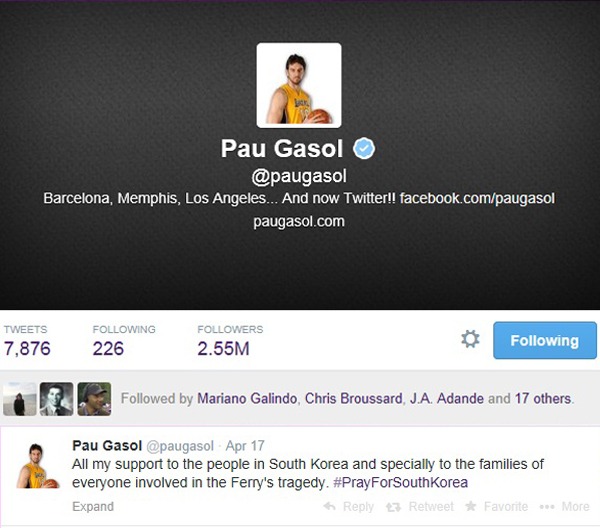Click the Apr 17 tweet timestamp
The image size is (600, 528).
[x=245, y=446]
